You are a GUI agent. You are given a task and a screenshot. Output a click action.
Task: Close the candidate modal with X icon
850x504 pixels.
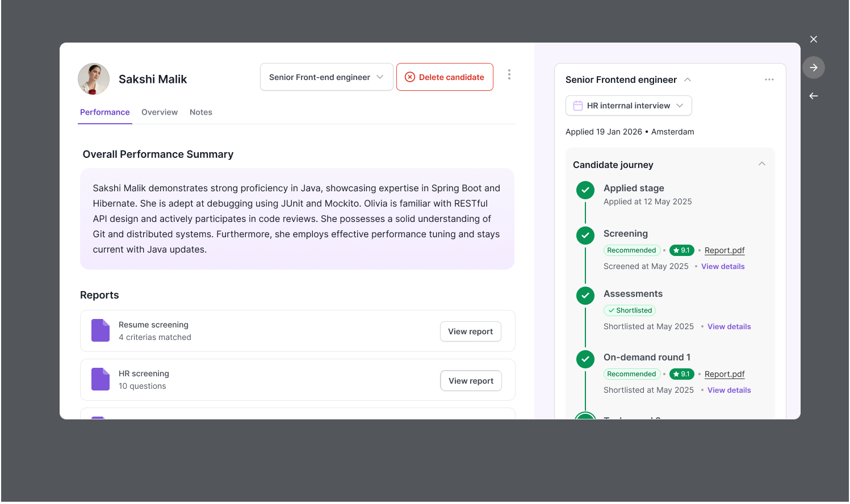pyautogui.click(x=814, y=39)
